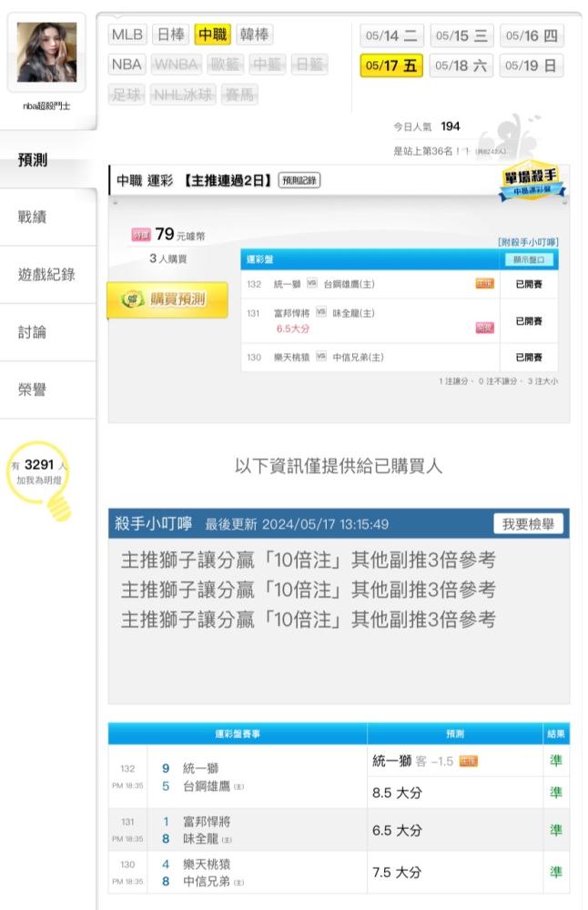
Task: Click the pink price tag beside 79 元
Action: (x=141, y=235)
